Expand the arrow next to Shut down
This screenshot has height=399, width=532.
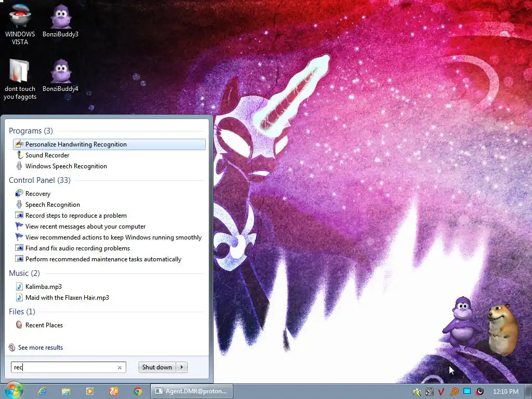pos(182,367)
